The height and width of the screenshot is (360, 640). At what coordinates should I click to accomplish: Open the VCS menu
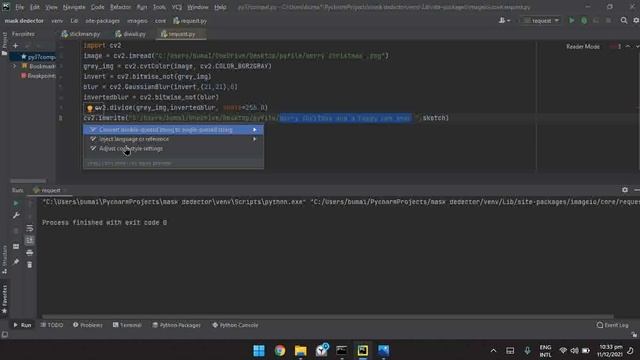click(x=177, y=7)
